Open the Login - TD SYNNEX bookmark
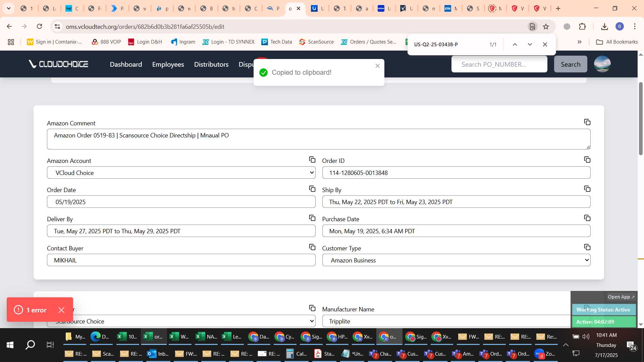Viewport: 644px width, 362px height. point(228,42)
